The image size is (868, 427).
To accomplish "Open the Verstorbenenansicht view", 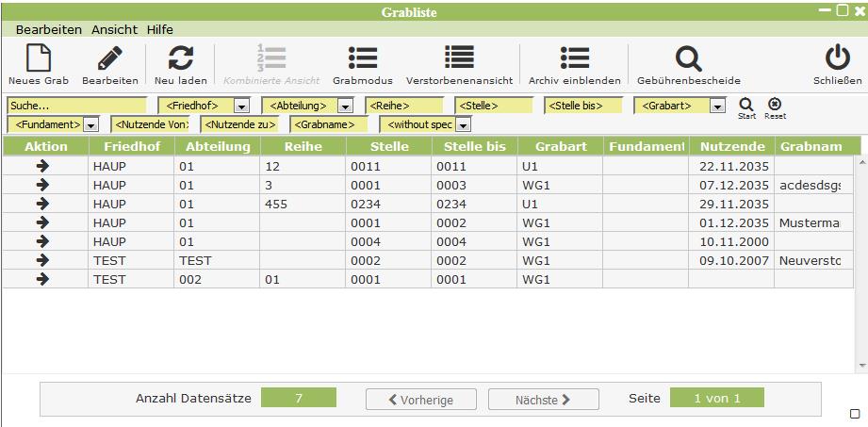I will pyautogui.click(x=459, y=58).
